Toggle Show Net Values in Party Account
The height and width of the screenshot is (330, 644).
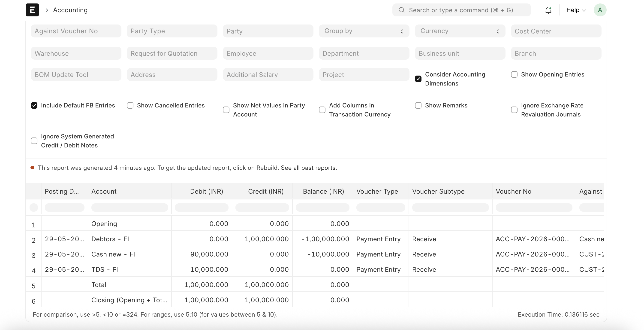(226, 110)
